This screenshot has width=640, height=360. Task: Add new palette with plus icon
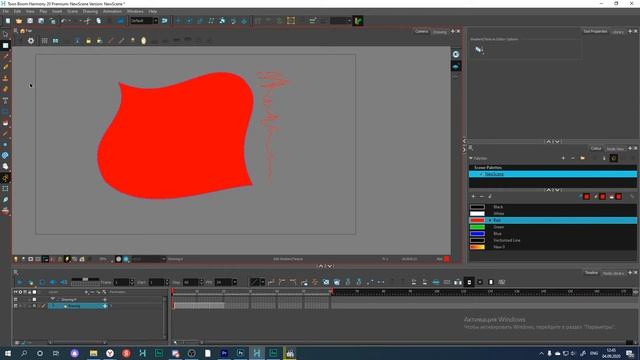(x=563, y=158)
